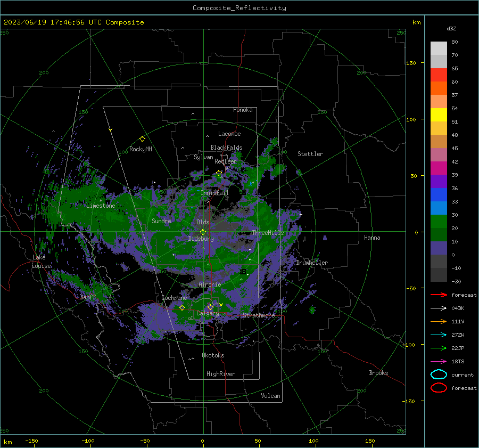Screen dimensions: 479x448
Task: Click the Olds town label
Action: point(203,222)
